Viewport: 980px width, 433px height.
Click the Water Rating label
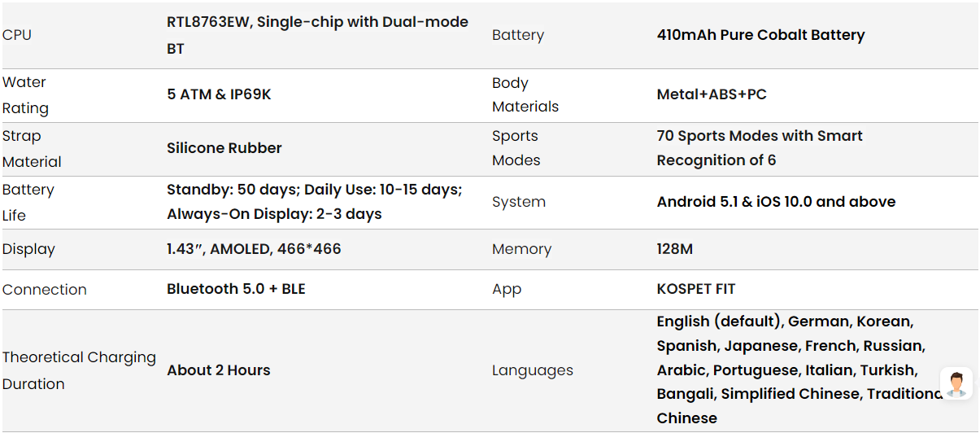25,95
